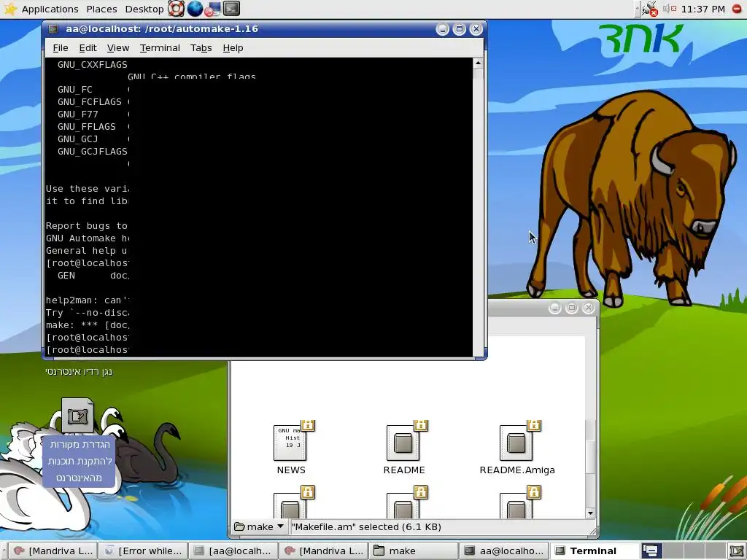Screen dimensions: 747x560
Task: Switch to [aa@localh... taskbar button
Action: 233,551
